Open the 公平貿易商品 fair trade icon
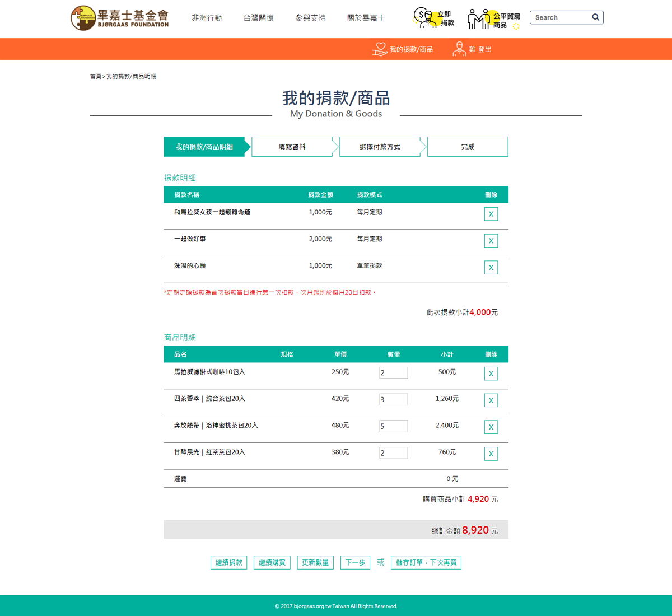 [493, 19]
